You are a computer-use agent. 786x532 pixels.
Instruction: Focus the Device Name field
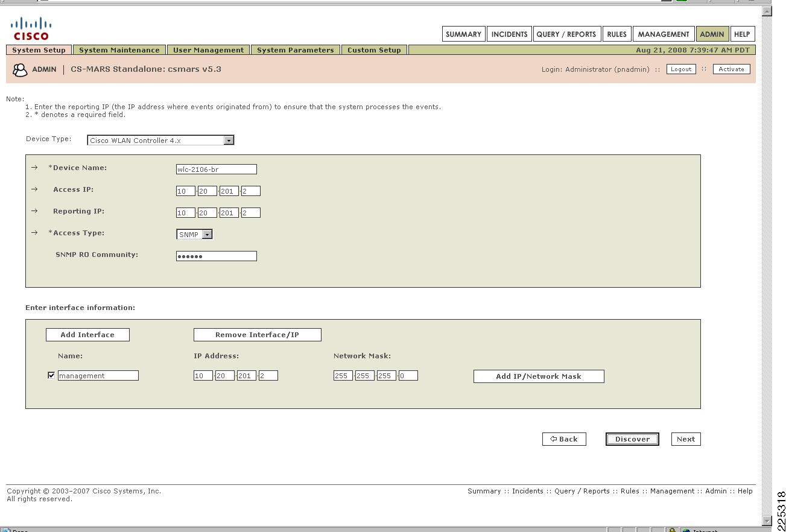216,169
